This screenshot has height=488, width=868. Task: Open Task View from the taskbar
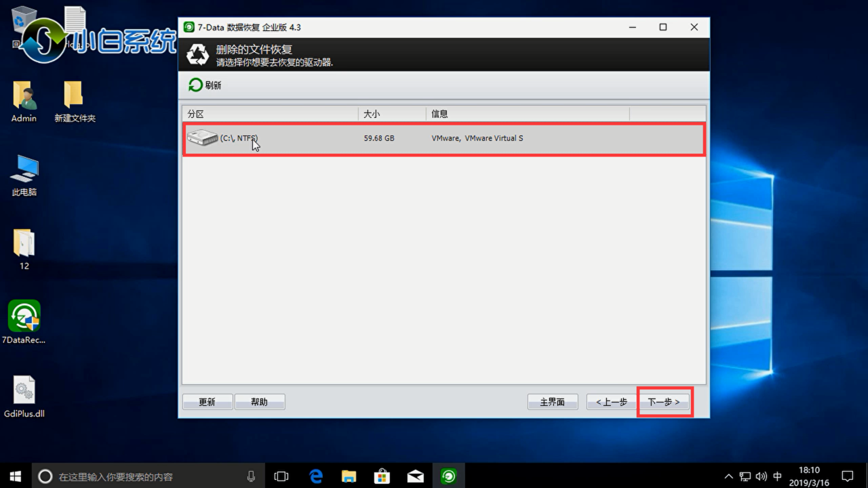(x=281, y=476)
